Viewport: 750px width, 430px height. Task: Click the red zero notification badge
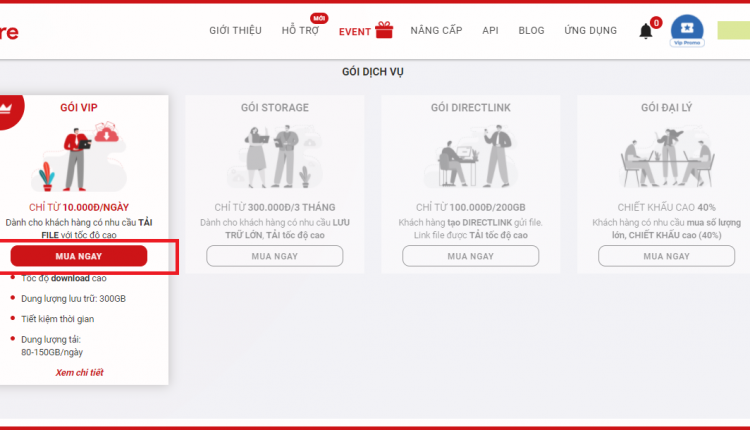[656, 22]
